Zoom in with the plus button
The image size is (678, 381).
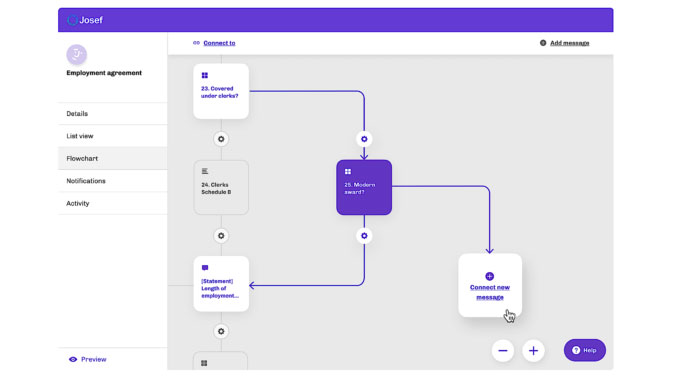(x=533, y=350)
